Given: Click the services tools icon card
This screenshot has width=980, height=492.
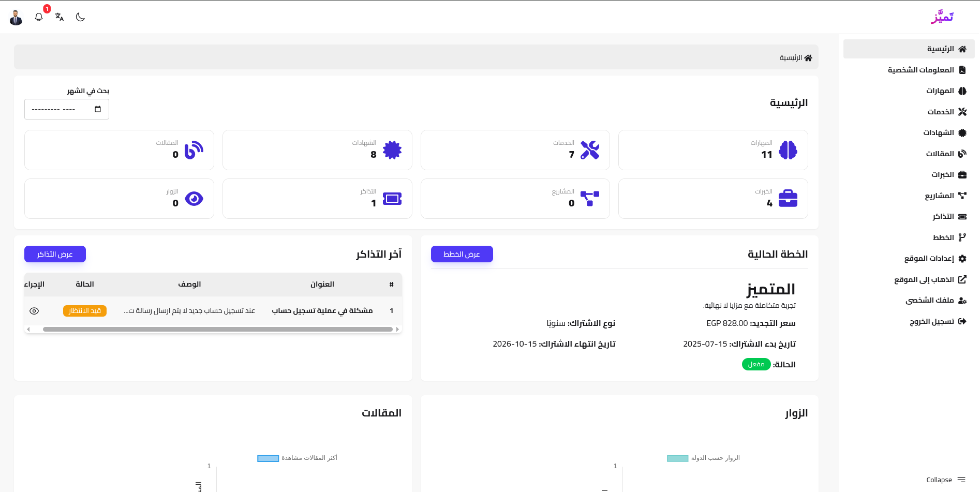Looking at the screenshot, I should tap(589, 150).
